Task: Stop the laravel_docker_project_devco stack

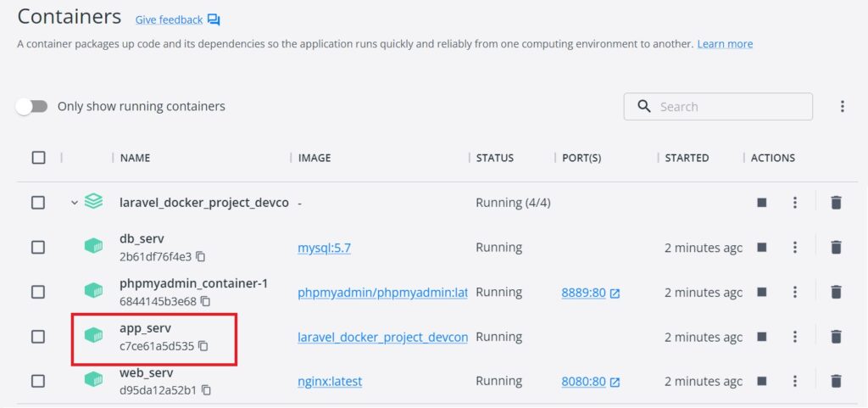Action: 761,202
